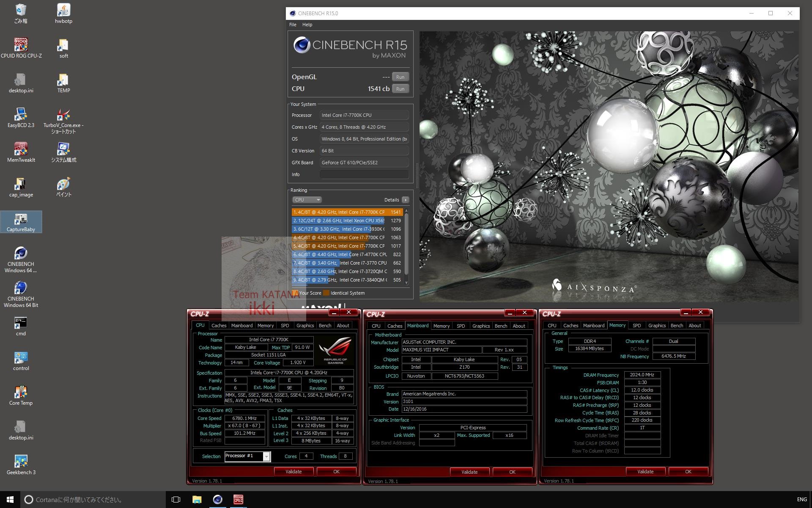Click the rendered Cinebench scene image
The width and height of the screenshot is (812, 508).
pos(609,166)
